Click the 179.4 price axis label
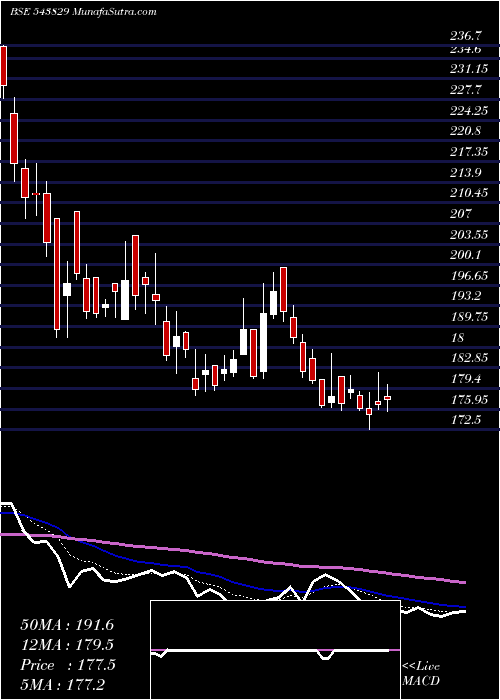 point(466,379)
